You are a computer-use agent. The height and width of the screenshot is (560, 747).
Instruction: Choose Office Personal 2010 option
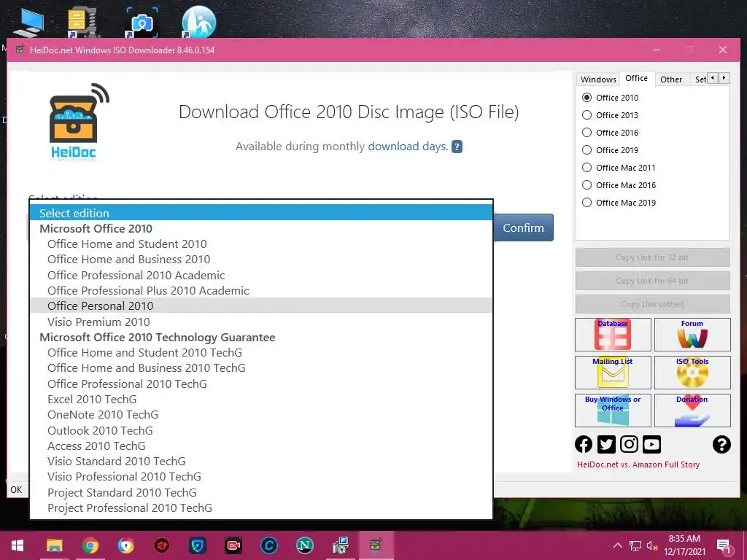tap(261, 306)
